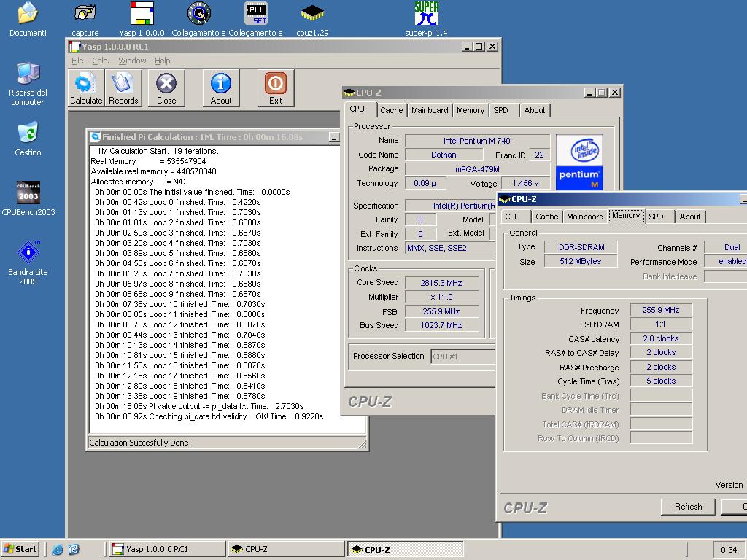Click the log line 'PI value output -> pi_data.txt'

pos(199,406)
